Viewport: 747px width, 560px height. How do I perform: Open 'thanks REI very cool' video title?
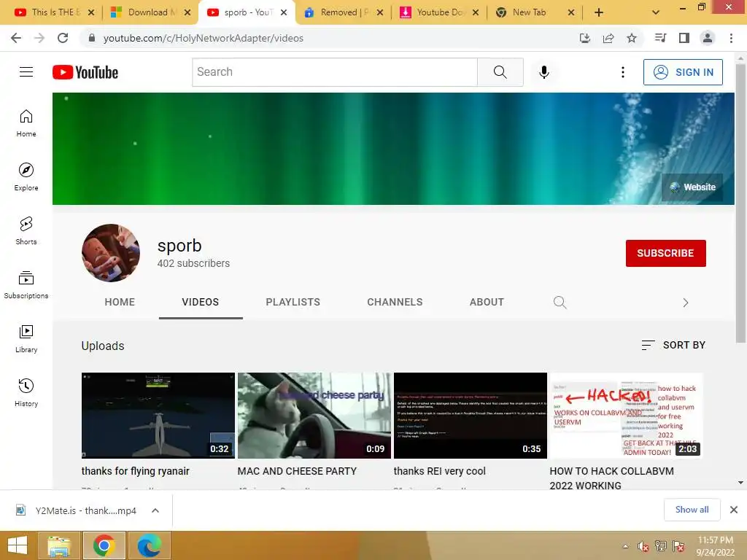(439, 471)
